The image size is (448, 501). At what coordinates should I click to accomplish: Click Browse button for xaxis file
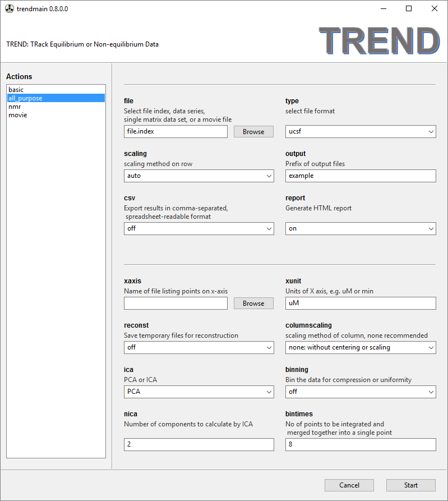pos(253,304)
